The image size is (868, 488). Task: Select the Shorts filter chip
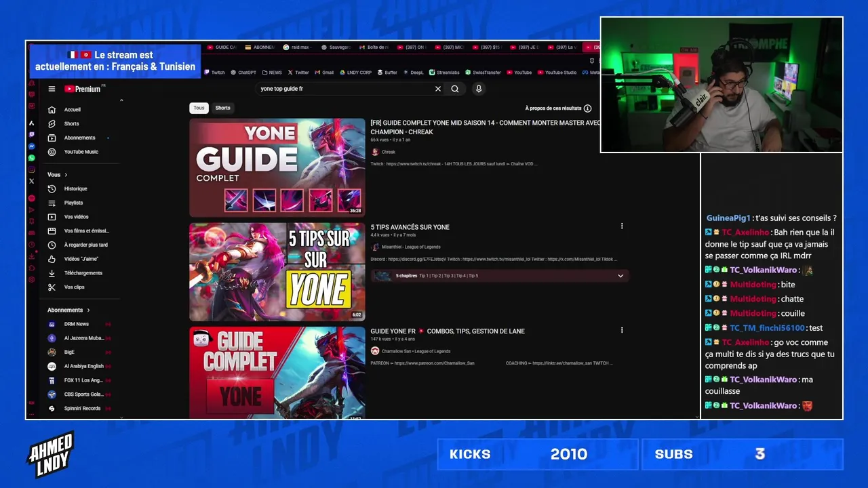(222, 108)
